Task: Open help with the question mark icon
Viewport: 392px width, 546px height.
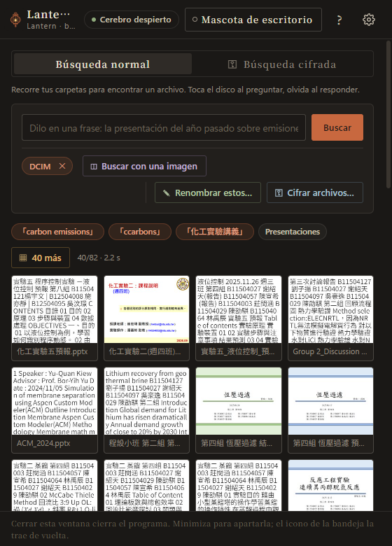Action: [339, 20]
